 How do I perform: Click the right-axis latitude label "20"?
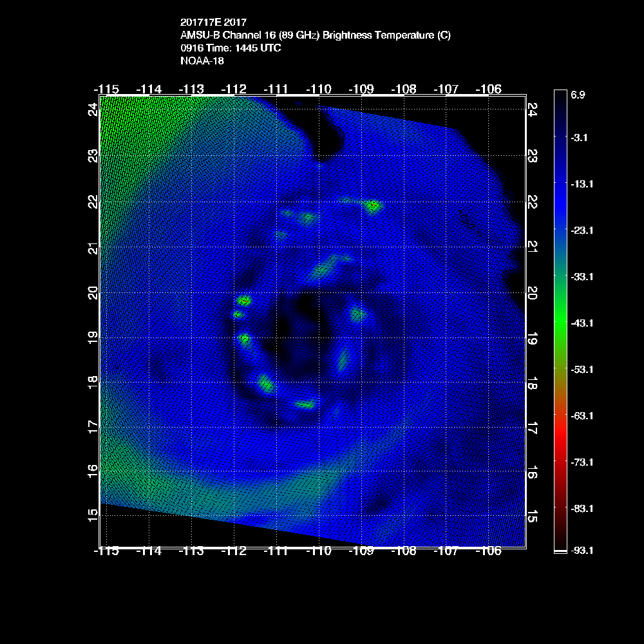[533, 293]
